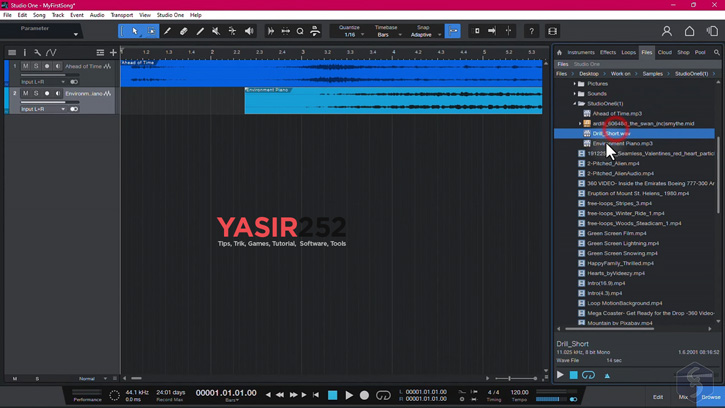The width and height of the screenshot is (725, 408).
Task: Expand the Sounds folder
Action: coord(575,94)
